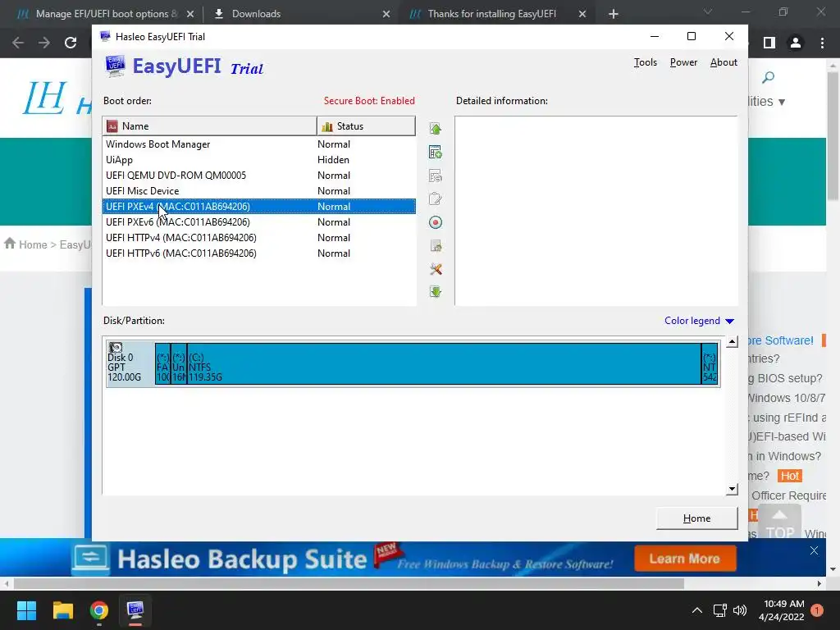Click the Home breadcrumb link on webpage
Viewport: 840px width, 630px height.
point(33,244)
